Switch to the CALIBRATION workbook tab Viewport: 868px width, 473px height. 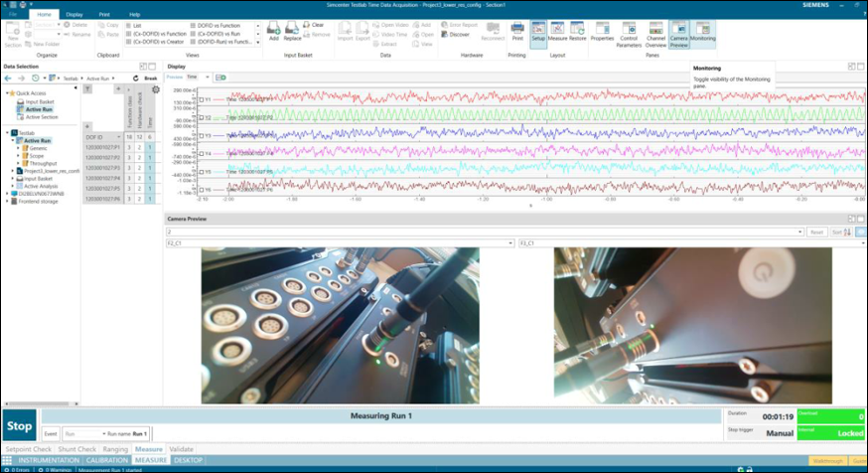pos(107,460)
